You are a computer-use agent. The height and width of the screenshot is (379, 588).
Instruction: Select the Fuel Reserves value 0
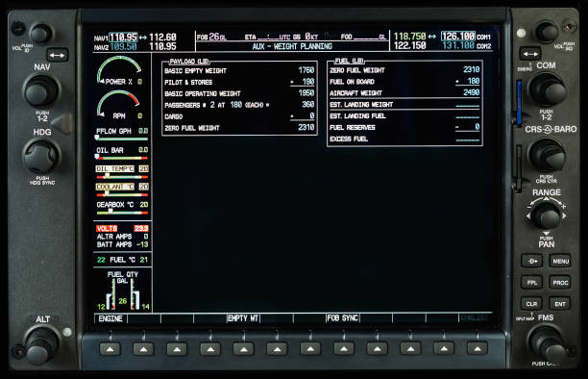click(477, 127)
